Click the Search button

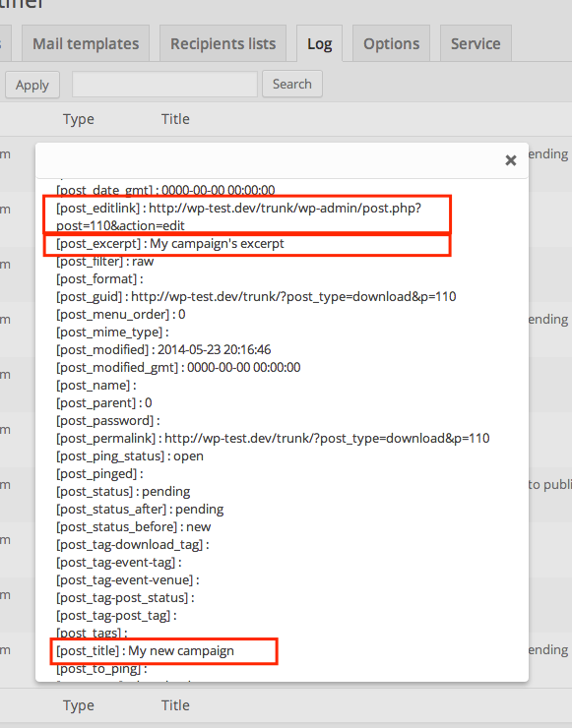tap(292, 84)
